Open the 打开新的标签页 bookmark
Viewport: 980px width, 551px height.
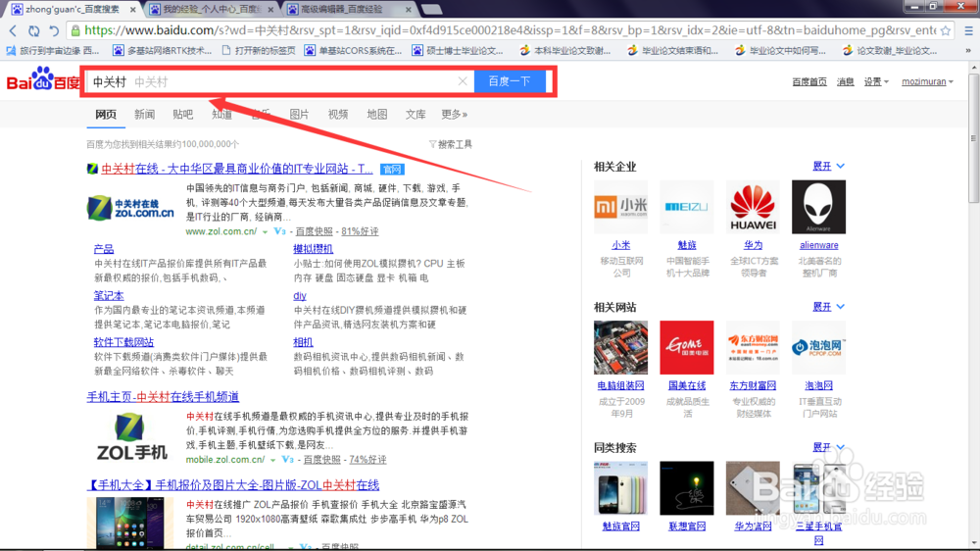pyautogui.click(x=259, y=51)
